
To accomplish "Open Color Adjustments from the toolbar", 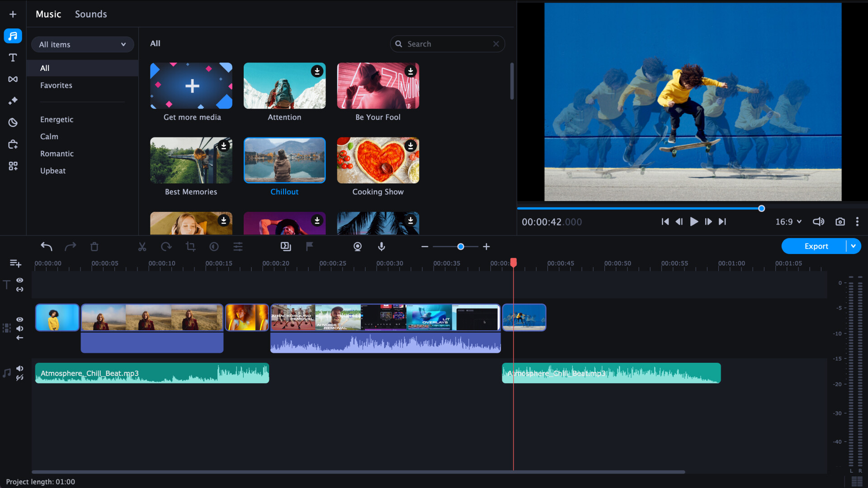I will [214, 247].
